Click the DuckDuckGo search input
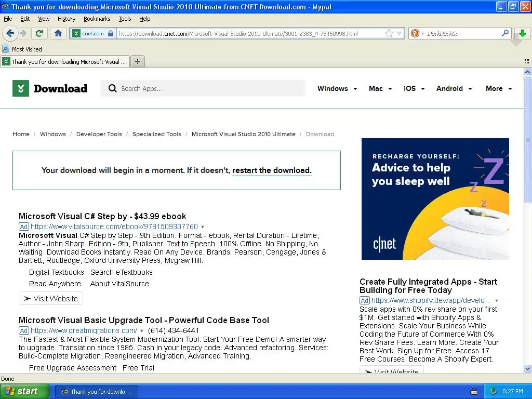Screen dimensions: 532x399 462,33
